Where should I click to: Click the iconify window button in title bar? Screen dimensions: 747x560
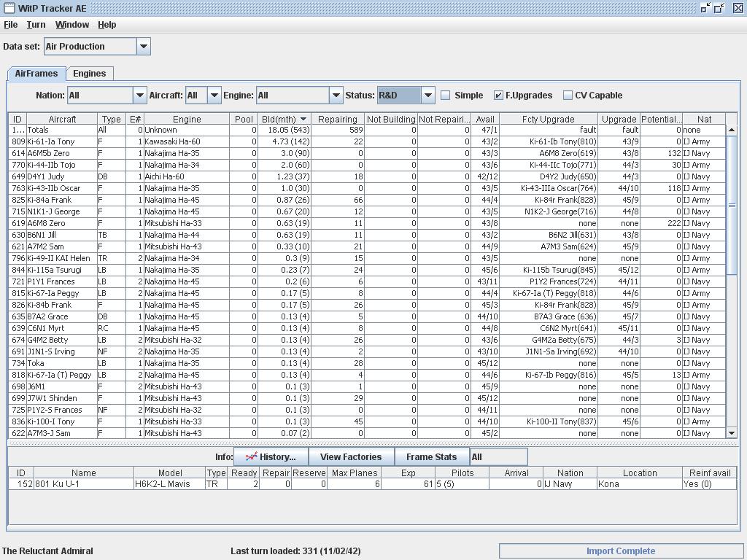[x=705, y=7]
